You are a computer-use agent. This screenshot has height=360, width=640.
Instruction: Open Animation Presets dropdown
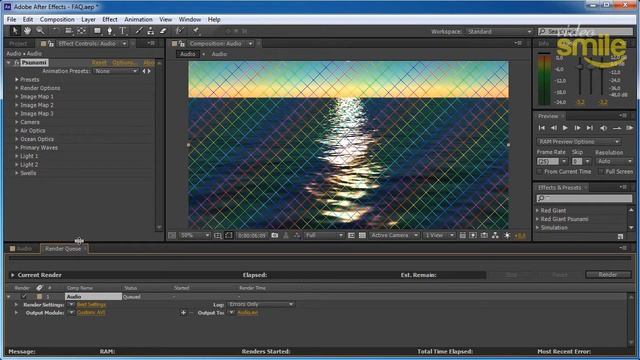tap(116, 71)
